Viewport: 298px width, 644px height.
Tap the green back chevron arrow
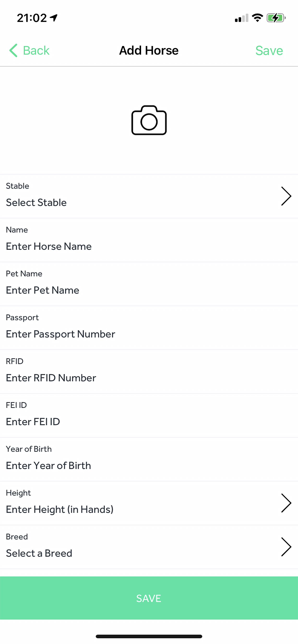[x=13, y=51]
